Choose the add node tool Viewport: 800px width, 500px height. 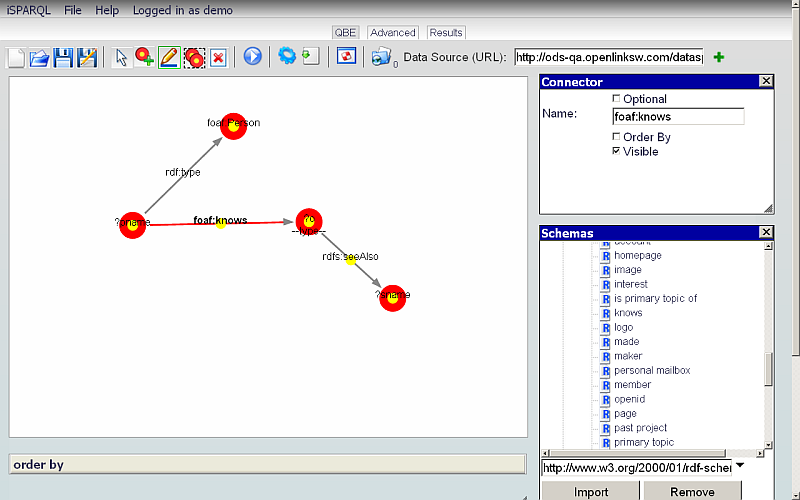(144, 57)
